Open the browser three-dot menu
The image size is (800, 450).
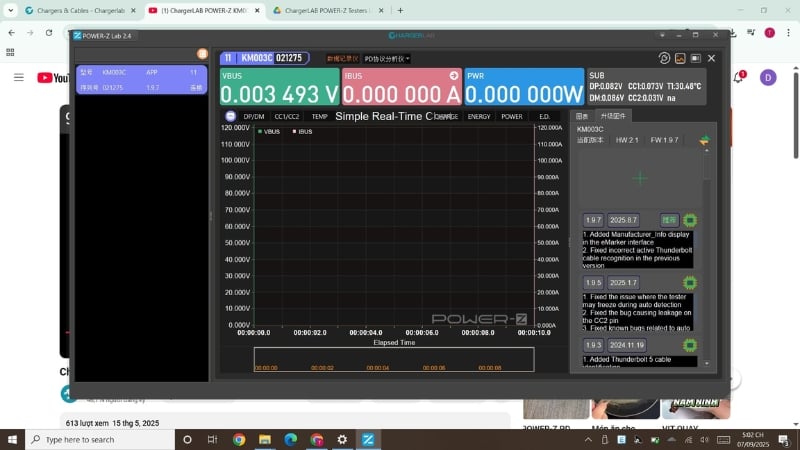click(788, 33)
